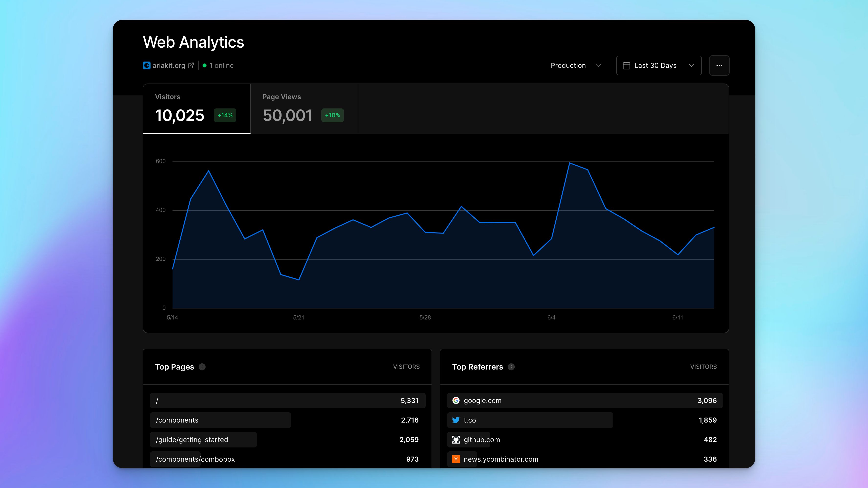868x488 pixels.
Task: Click the Y Combinator icon in referrers
Action: [456, 459]
